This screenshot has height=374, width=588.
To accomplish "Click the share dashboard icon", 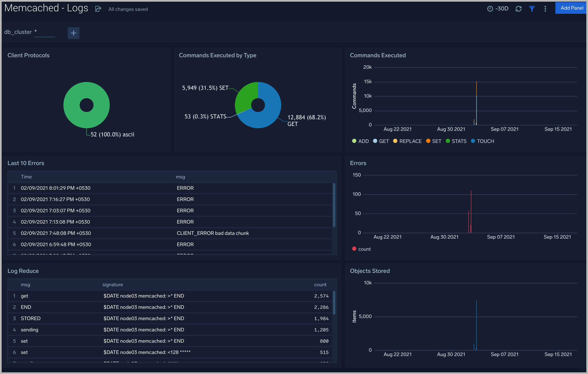I will [x=98, y=9].
